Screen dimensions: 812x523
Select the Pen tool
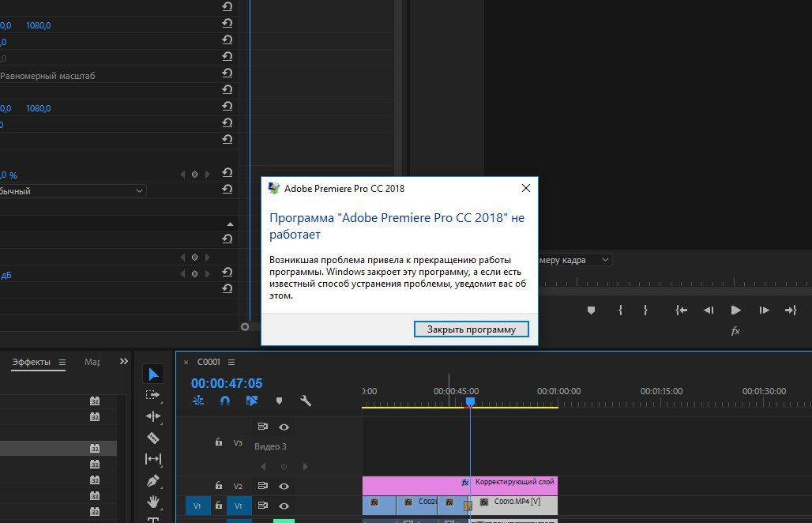point(152,480)
